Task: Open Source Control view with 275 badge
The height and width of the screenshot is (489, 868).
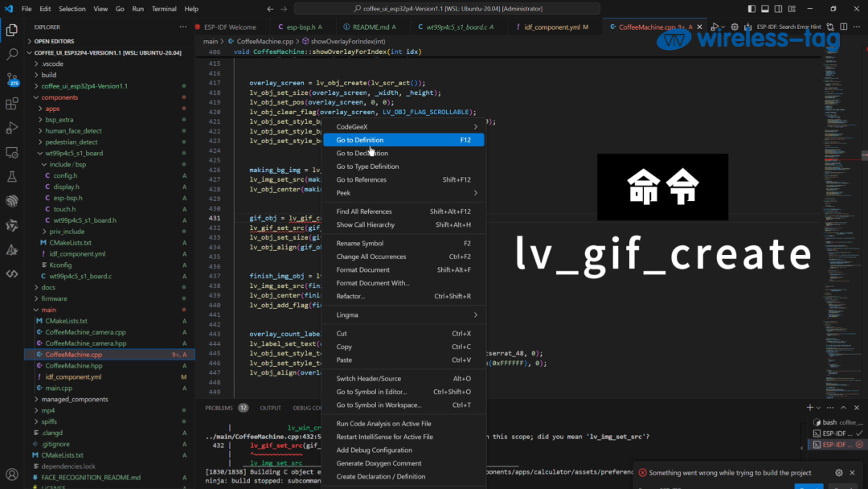Action: coord(12,79)
